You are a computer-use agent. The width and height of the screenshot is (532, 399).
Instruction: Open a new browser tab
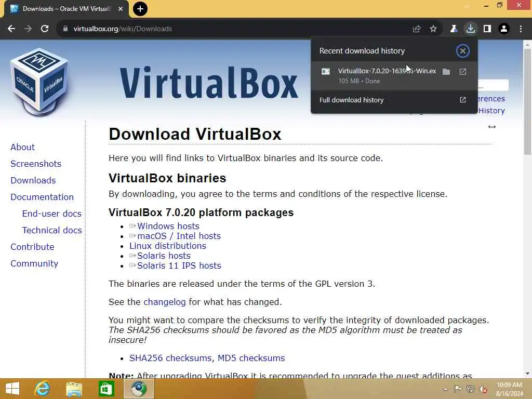140,9
